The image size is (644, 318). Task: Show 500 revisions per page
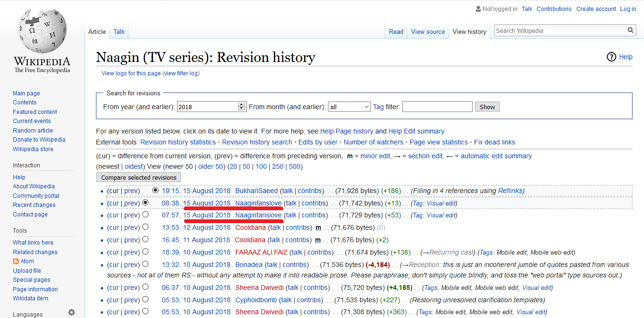295,166
